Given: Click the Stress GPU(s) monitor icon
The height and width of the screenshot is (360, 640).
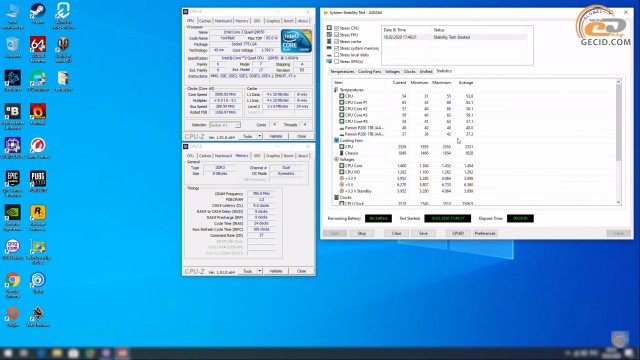Looking at the screenshot, I should coord(329,61).
